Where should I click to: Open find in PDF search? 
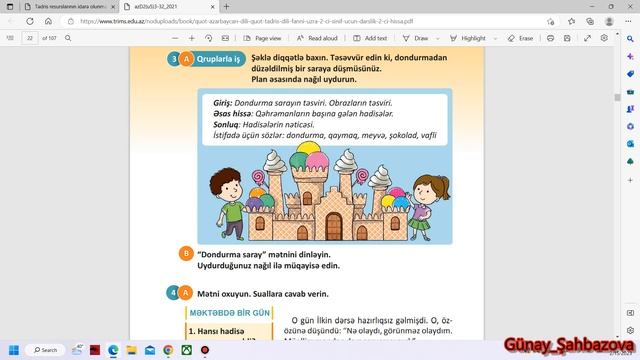(68, 38)
